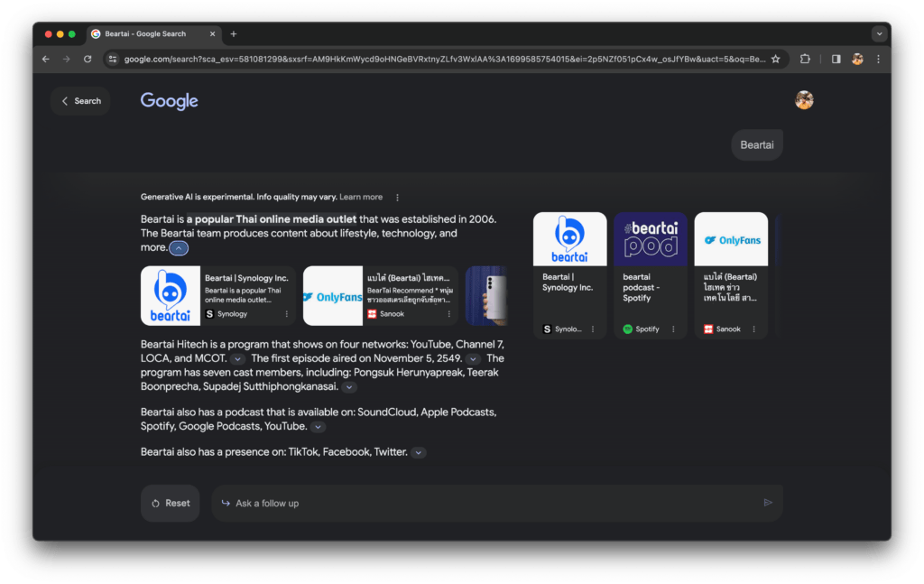
Task: Open a new tab with the plus icon
Action: tap(234, 34)
